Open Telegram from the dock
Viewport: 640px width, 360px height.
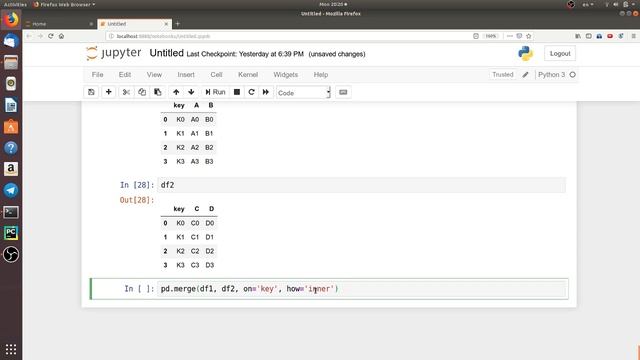coord(11,190)
